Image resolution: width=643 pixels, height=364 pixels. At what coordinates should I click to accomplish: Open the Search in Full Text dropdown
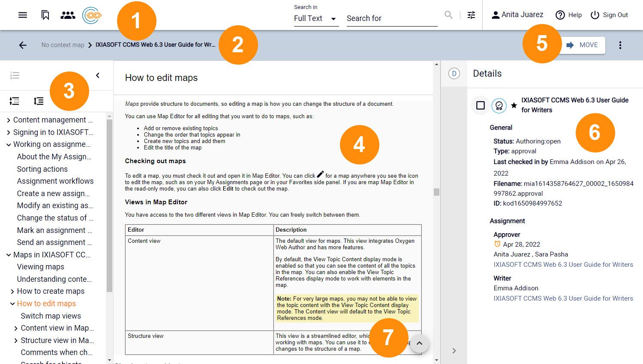pos(316,18)
